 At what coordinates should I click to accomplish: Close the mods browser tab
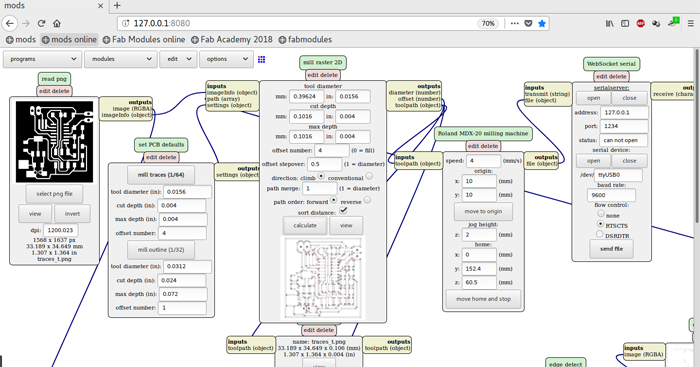click(100, 6)
